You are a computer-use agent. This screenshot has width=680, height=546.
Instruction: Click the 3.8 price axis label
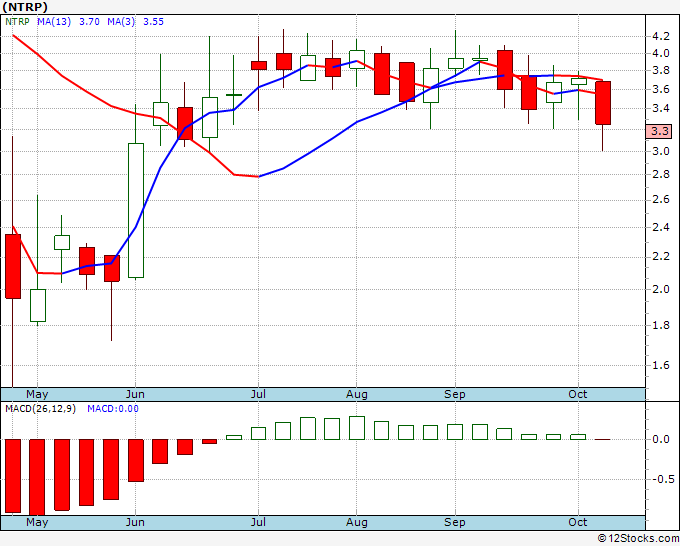coord(660,70)
